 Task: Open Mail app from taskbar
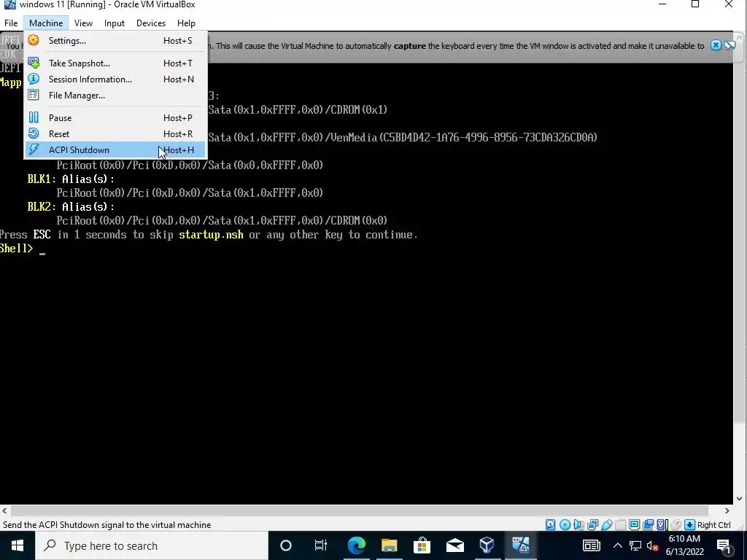click(x=455, y=545)
